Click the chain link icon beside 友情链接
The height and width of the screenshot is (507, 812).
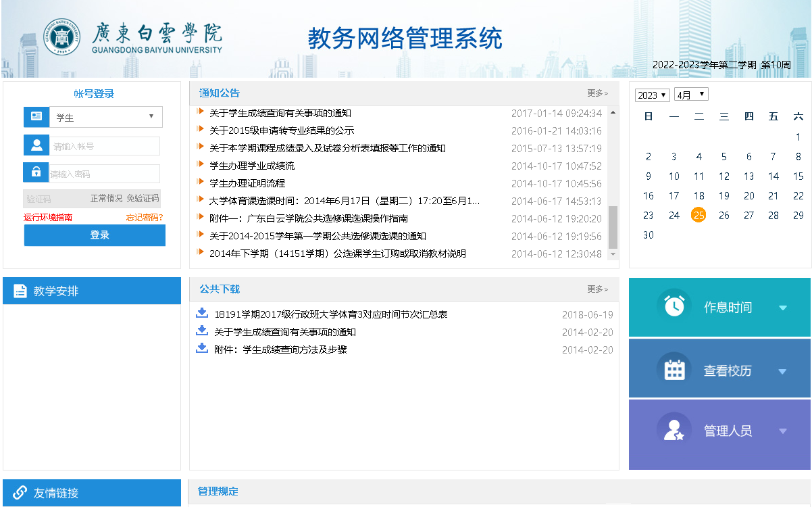(20, 493)
